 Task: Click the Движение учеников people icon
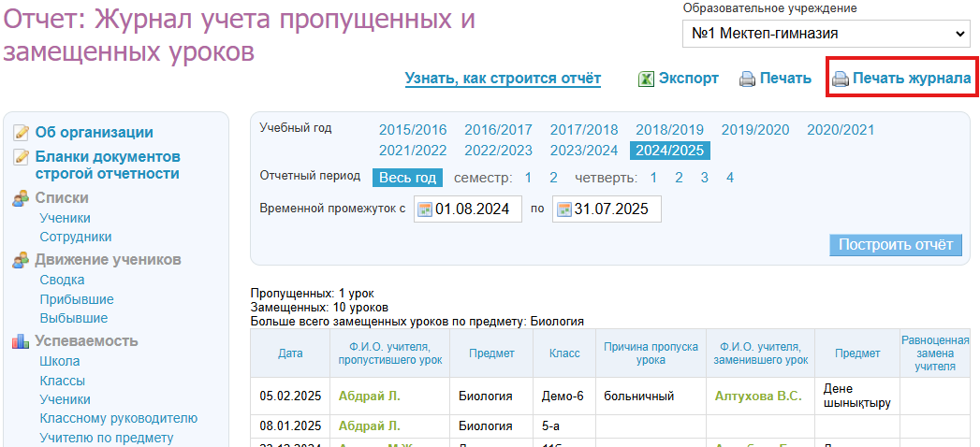(x=21, y=260)
